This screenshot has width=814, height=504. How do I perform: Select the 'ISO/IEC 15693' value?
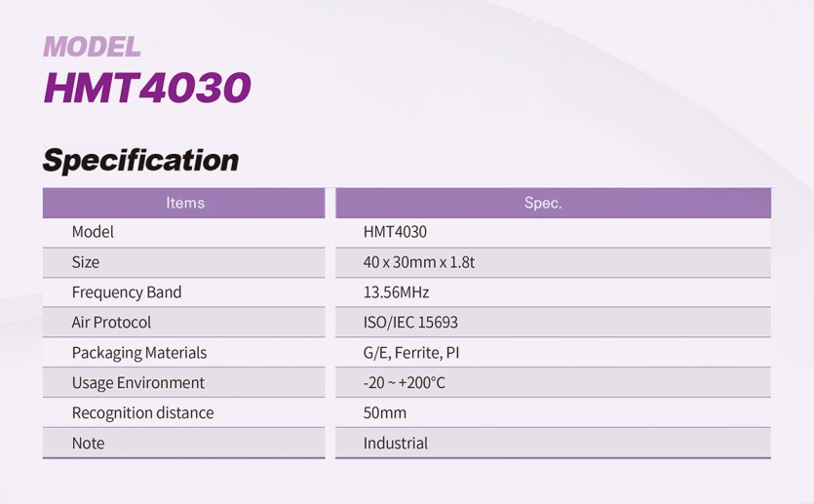pos(410,323)
